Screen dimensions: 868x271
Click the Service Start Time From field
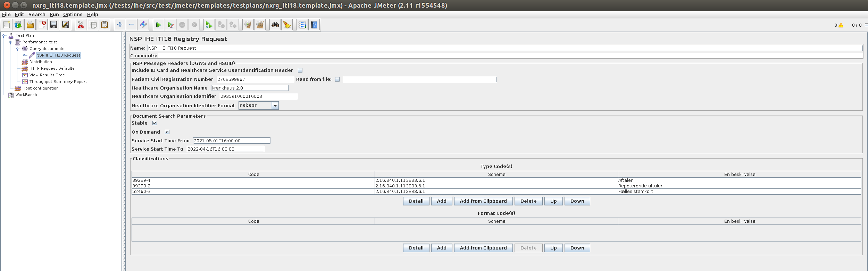pyautogui.click(x=231, y=141)
